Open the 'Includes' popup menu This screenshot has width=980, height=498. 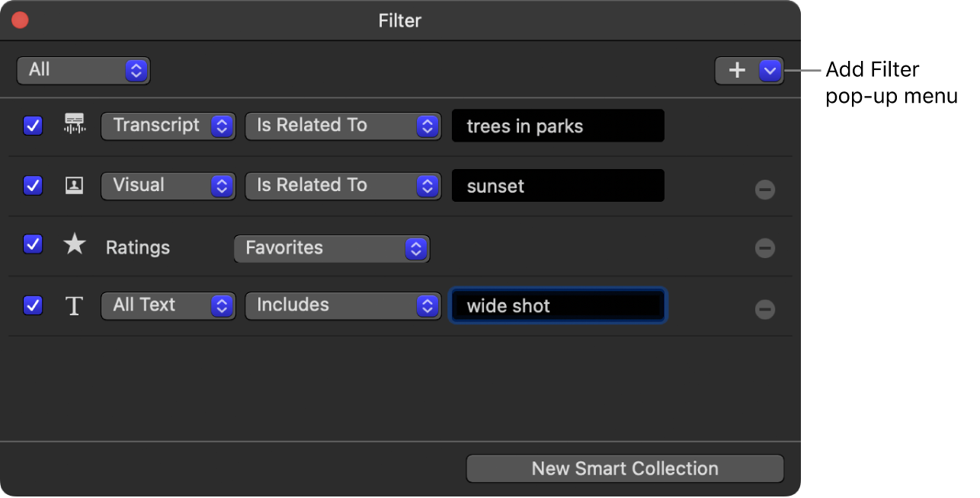343,305
